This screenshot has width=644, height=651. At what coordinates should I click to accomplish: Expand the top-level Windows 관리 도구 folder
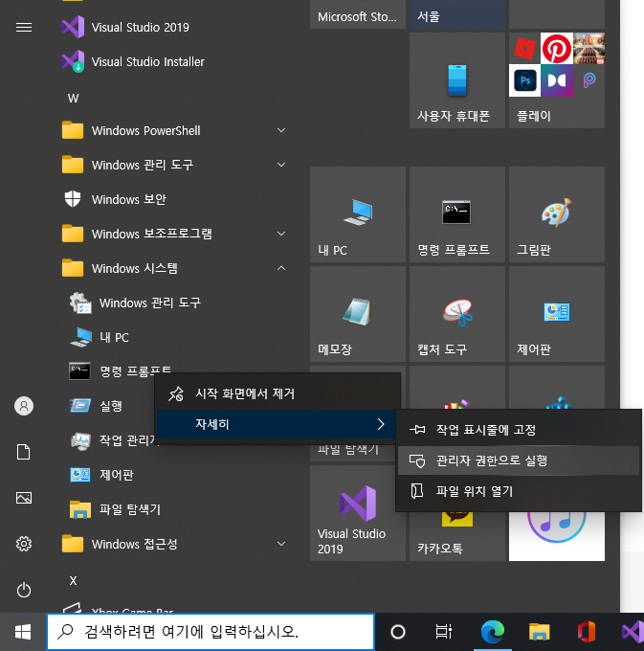coord(172,166)
